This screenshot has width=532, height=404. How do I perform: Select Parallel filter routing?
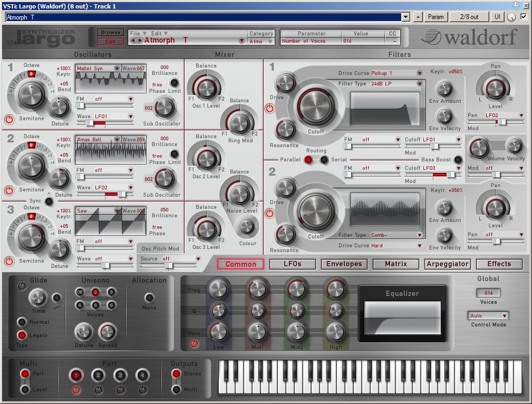click(308, 160)
